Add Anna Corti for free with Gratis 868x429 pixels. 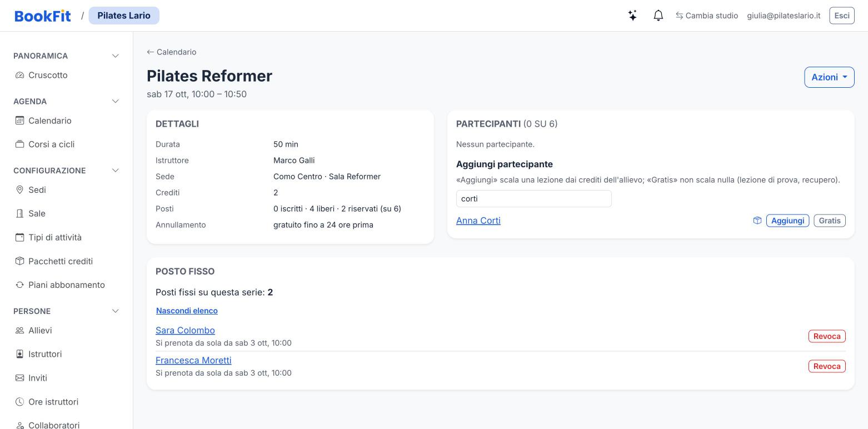(x=830, y=221)
